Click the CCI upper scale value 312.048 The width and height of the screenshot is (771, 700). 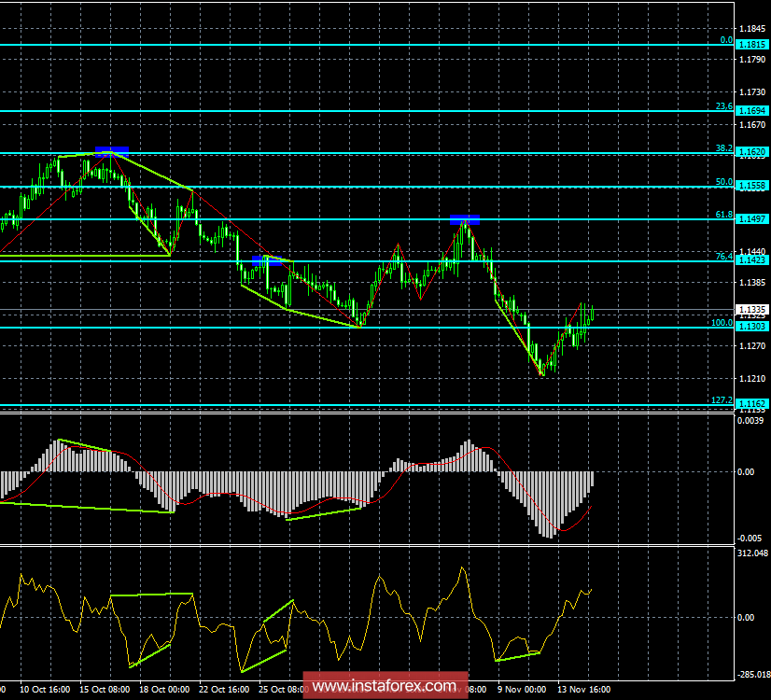pos(752,553)
